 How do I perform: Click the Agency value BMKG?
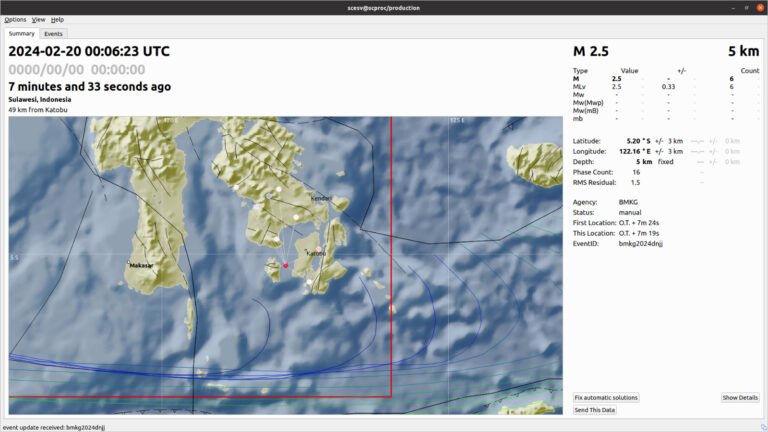628,202
